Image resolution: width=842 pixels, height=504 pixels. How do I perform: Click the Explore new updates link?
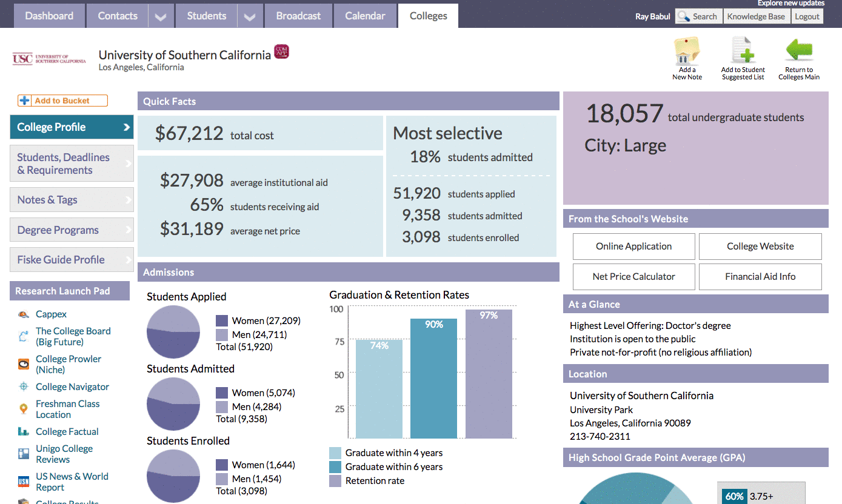790,3
